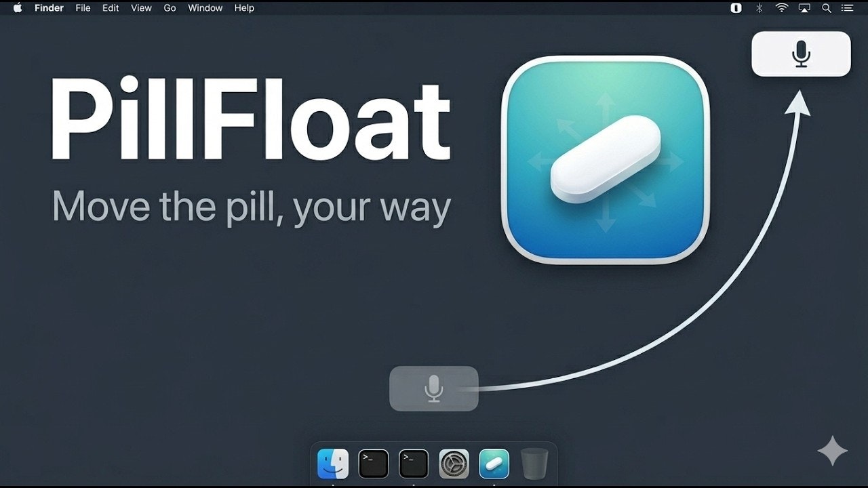This screenshot has width=868, height=488.
Task: Open the Edit menu
Action: (111, 8)
